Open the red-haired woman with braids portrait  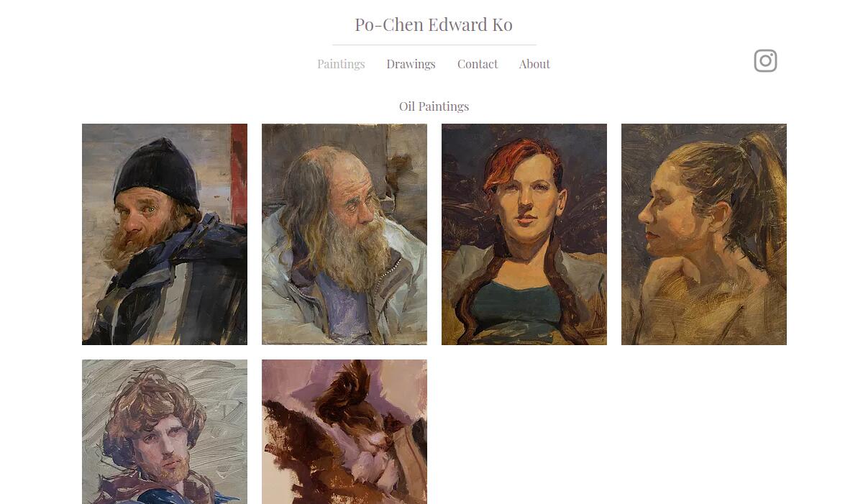[x=524, y=234]
